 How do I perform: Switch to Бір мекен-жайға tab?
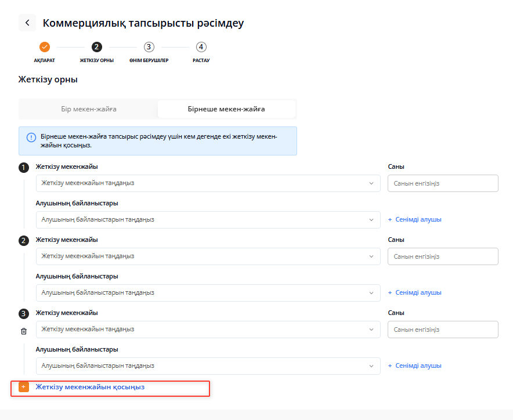click(88, 109)
